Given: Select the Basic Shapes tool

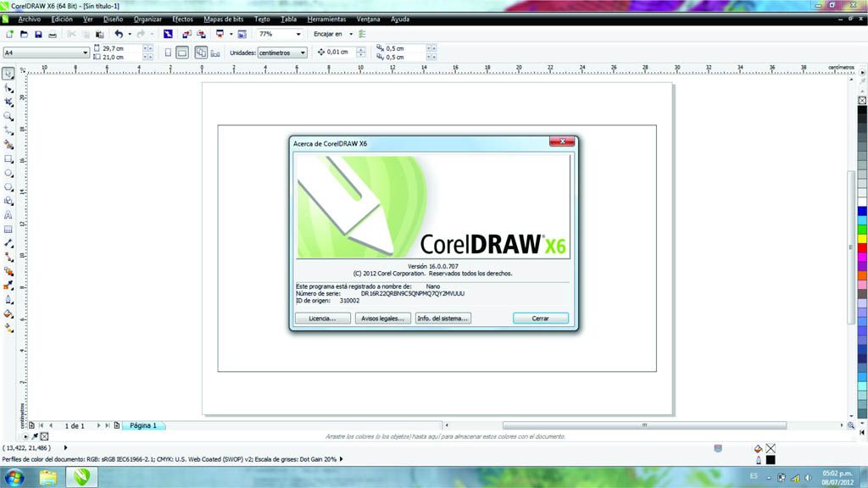Looking at the screenshot, I should coord(8,201).
